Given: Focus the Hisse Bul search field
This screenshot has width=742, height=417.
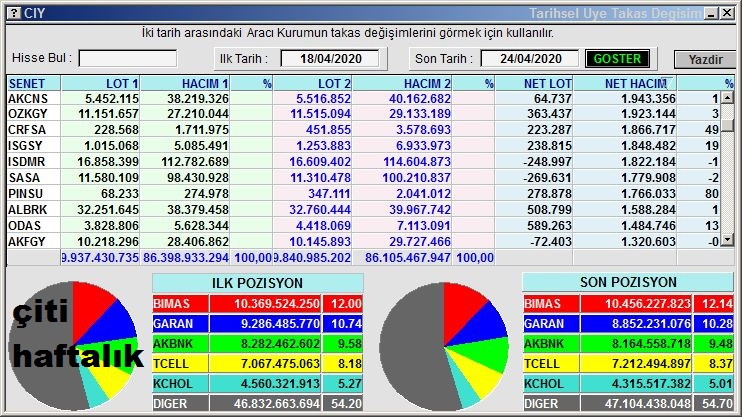Looking at the screenshot, I should tap(128, 59).
